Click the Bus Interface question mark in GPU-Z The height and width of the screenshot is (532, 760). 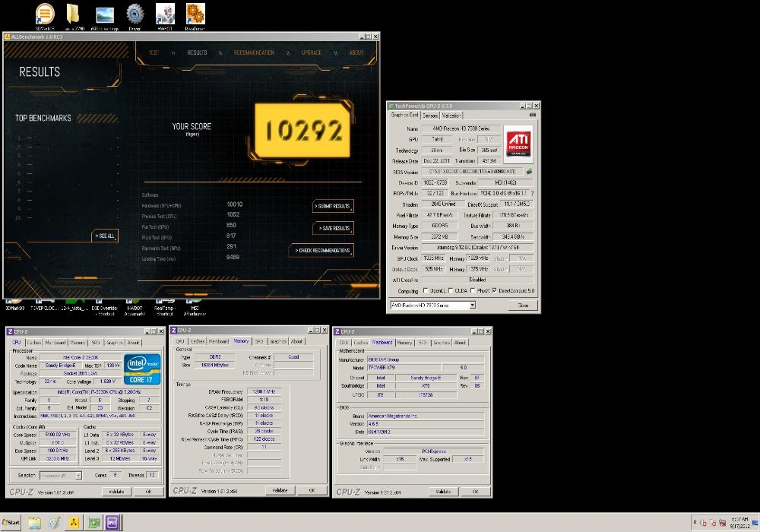(532, 193)
